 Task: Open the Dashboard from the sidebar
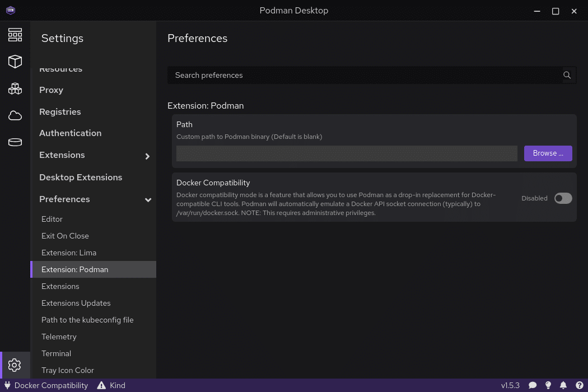tap(15, 35)
